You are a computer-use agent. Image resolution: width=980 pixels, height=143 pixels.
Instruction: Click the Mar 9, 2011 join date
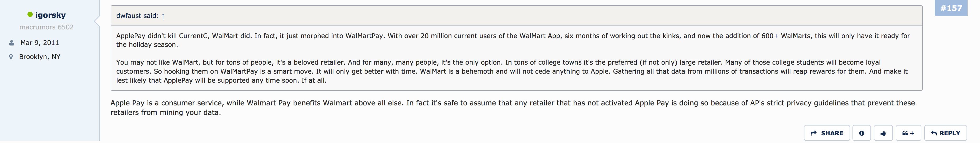(40, 43)
